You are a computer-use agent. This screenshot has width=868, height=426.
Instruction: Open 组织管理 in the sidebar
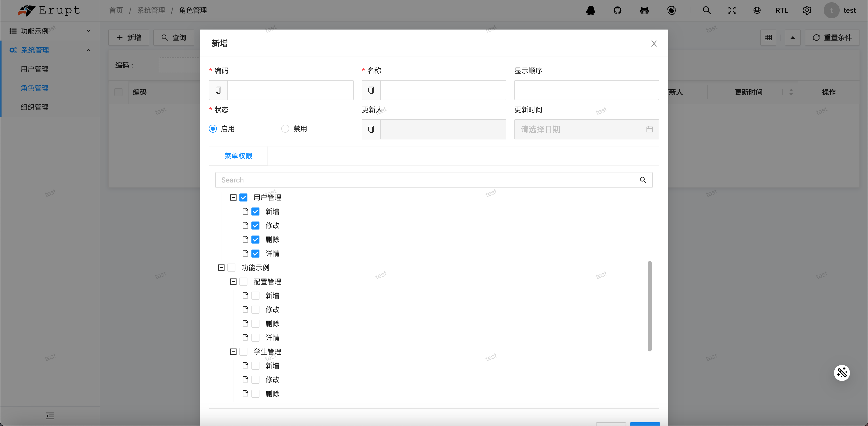click(34, 107)
